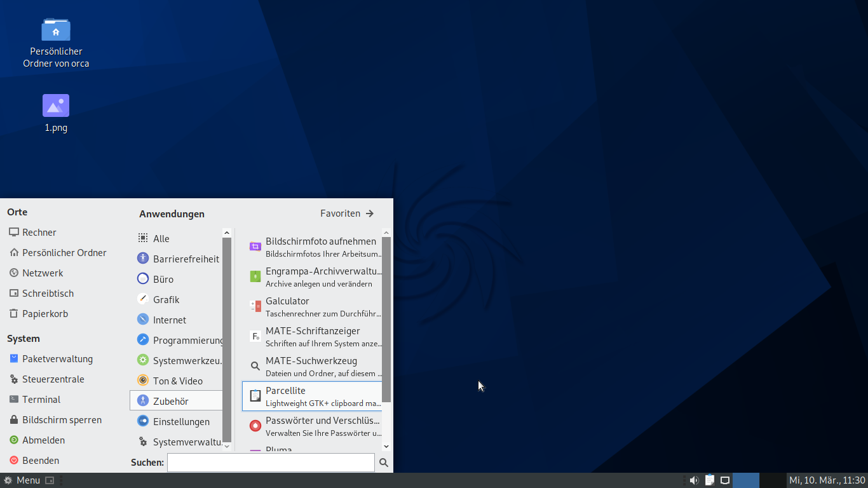Switch to Favoriten view
The width and height of the screenshot is (868, 488).
pos(347,213)
